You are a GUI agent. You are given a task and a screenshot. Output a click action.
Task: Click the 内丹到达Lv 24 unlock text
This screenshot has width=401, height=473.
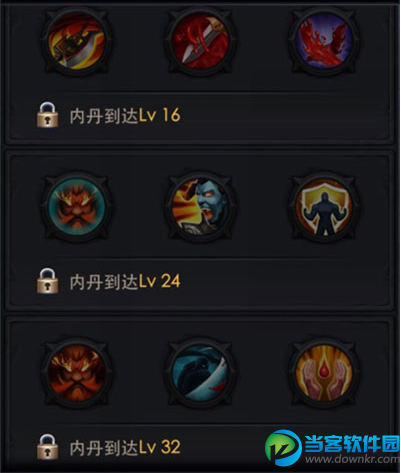125,281
